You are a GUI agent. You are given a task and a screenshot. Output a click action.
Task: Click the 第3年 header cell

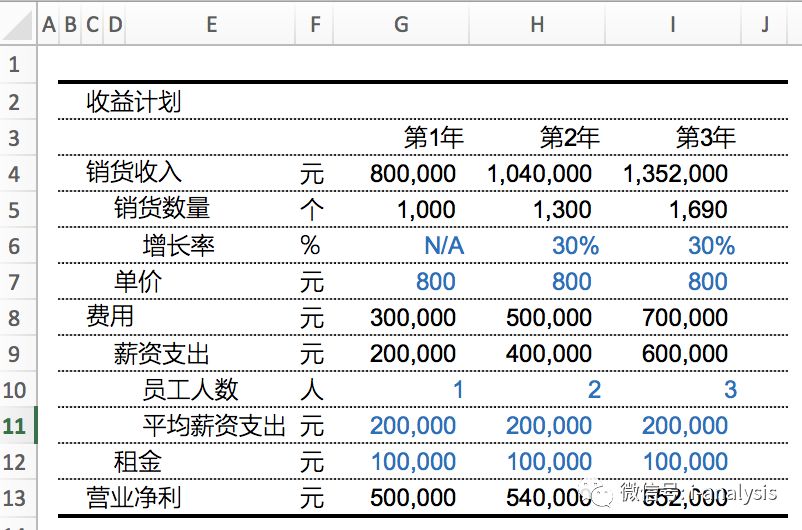(706, 138)
